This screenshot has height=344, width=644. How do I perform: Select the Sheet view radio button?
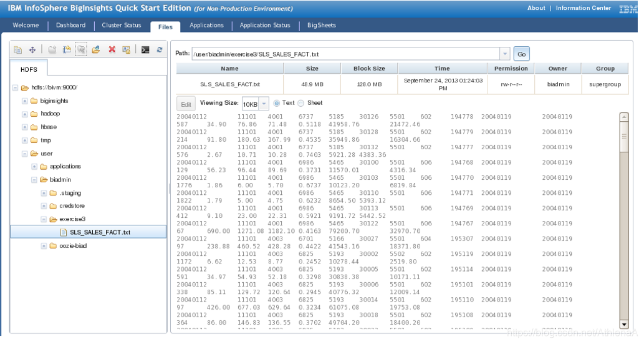[301, 103]
